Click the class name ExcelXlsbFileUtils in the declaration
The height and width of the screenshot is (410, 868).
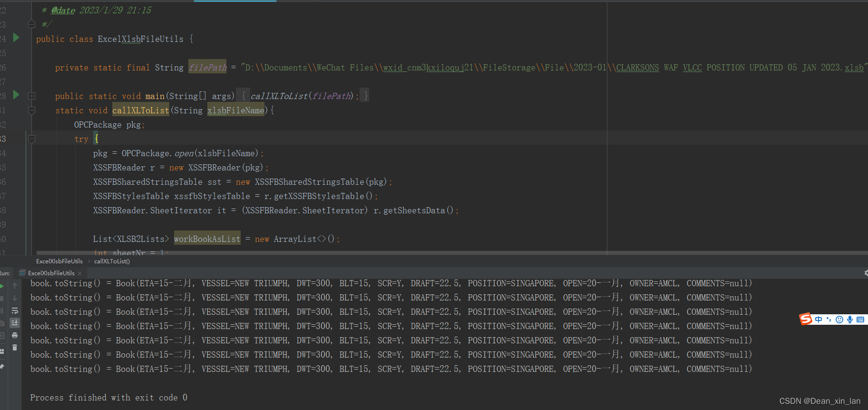(x=140, y=39)
